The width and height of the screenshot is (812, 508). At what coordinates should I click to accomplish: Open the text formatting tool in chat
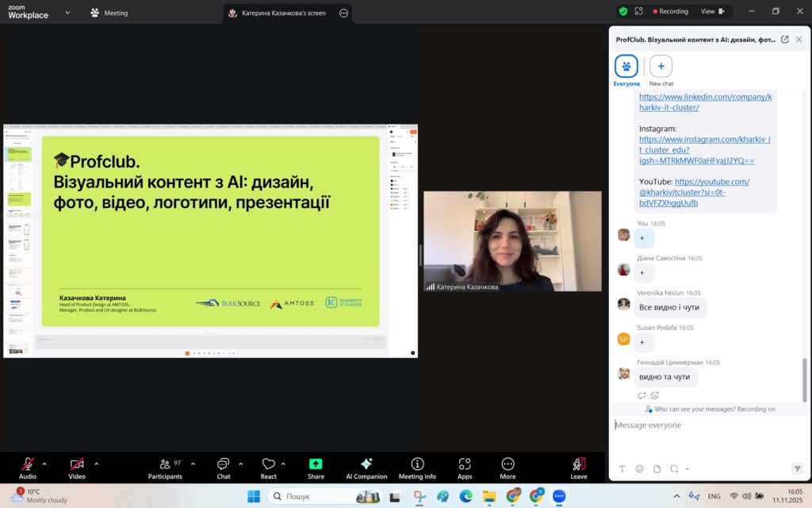(622, 468)
